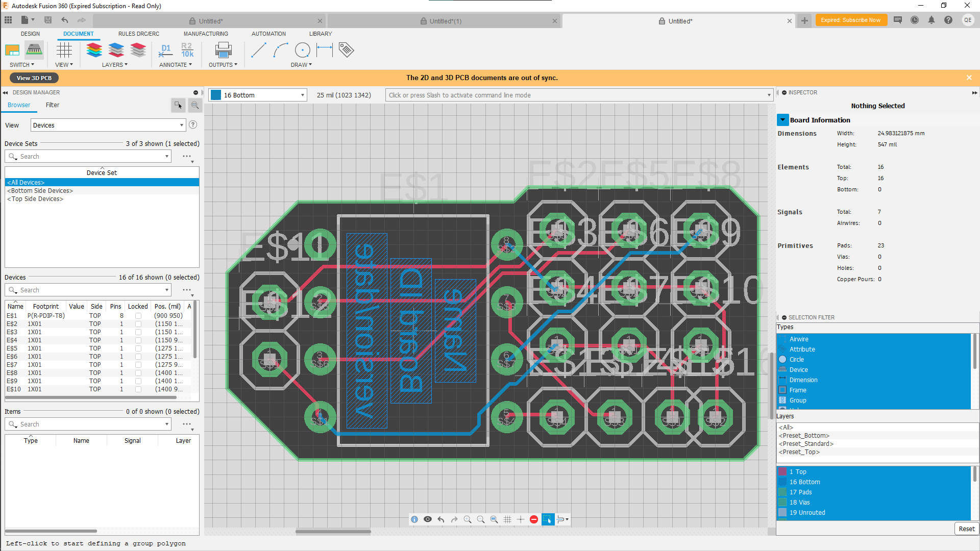Activate the information tool in the canvas toolbar
The width and height of the screenshot is (980, 551).
click(x=414, y=519)
